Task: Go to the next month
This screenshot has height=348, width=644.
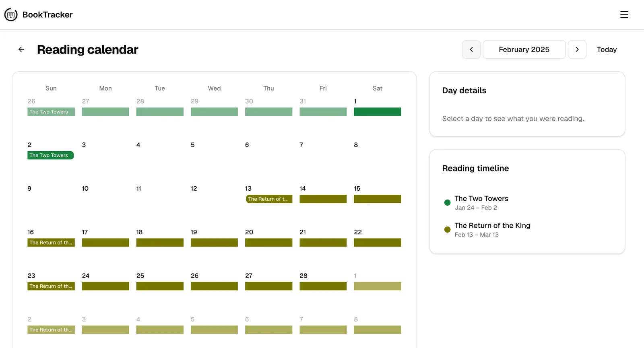Action: pyautogui.click(x=577, y=49)
